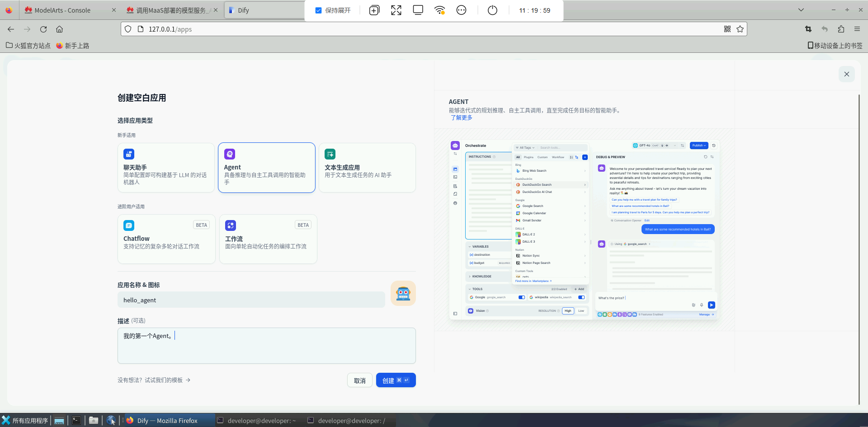Click the 文本生成应用 card's green icon

pos(330,154)
